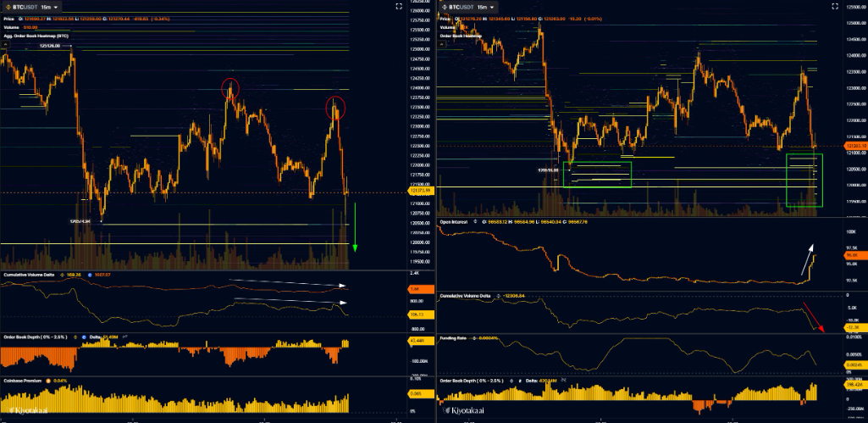
Task: Select the Agg. Order Book Heatmap (BTC) label
Action: click(x=35, y=36)
